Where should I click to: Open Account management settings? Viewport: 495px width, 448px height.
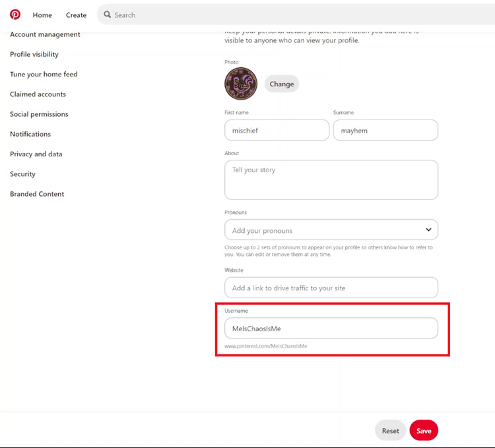(x=45, y=34)
